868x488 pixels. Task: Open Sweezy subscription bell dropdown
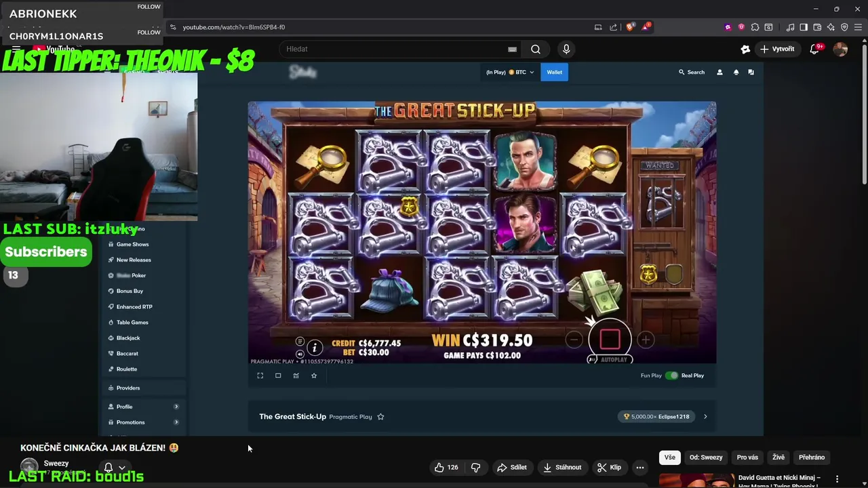115,468
